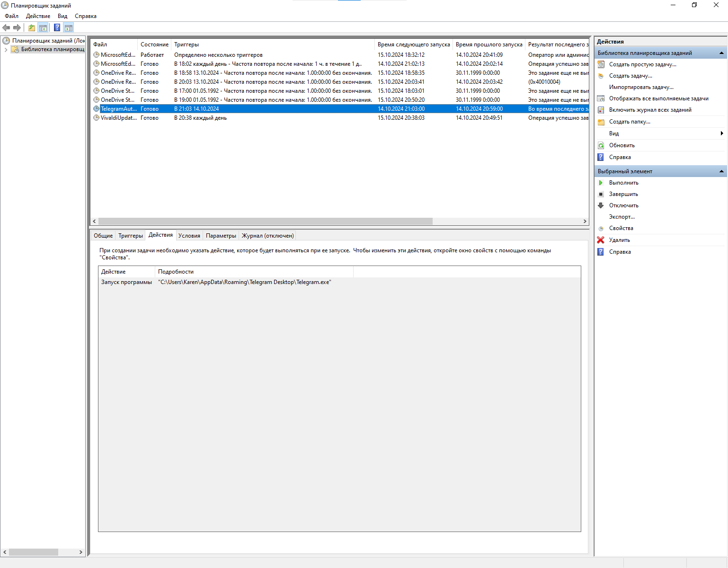Click the blue Help question-mark toolbar icon
Screen dimensions: 728x568
tap(57, 27)
